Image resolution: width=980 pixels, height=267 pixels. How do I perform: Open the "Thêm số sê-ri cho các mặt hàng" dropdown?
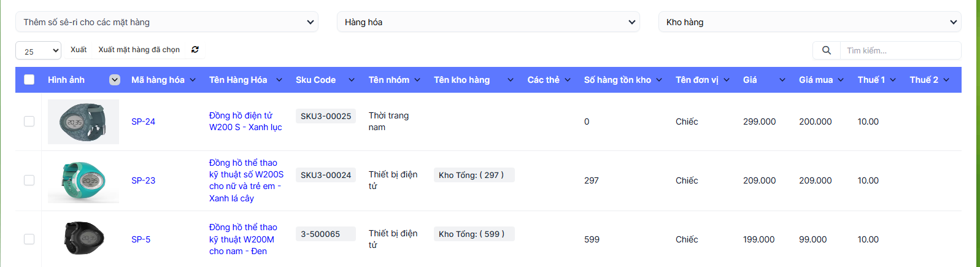(167, 22)
